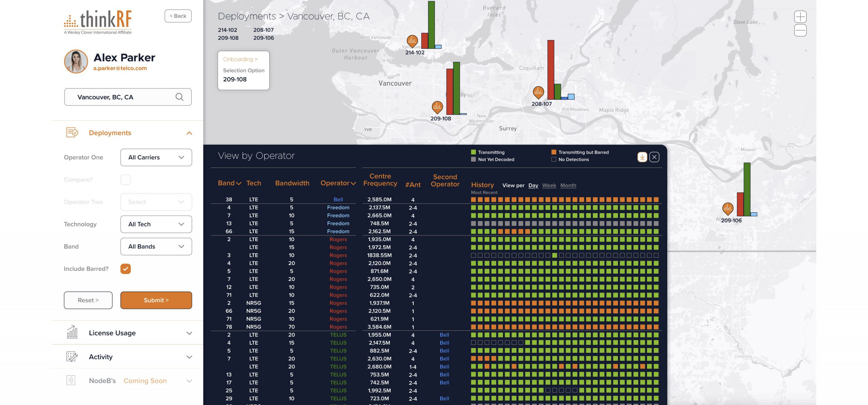Click the 214-102 map pin marker

click(x=412, y=41)
